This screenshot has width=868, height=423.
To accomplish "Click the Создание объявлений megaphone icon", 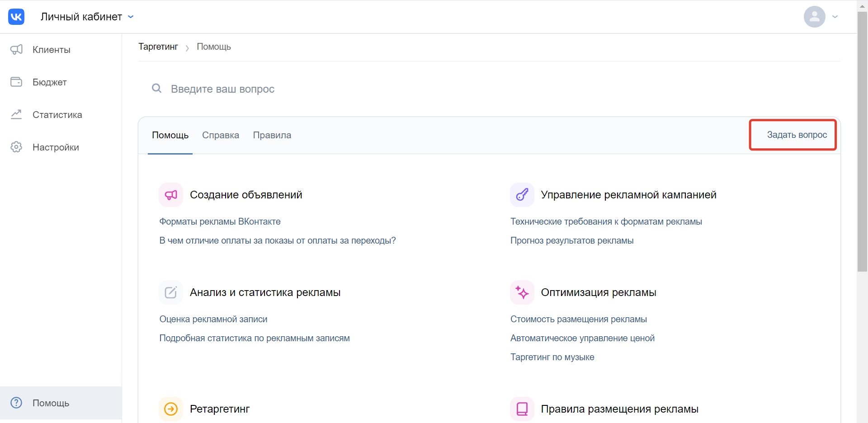I will point(171,195).
